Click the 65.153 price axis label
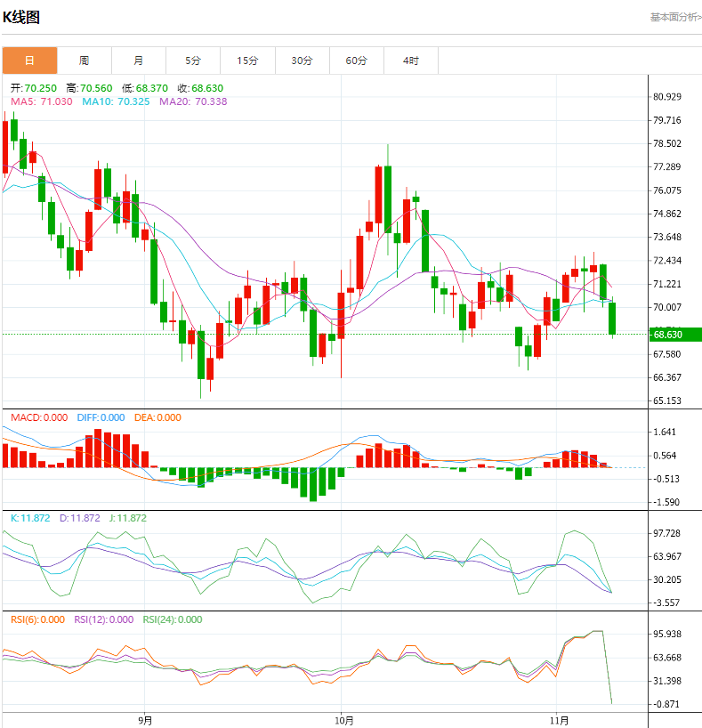702x728 pixels. (667, 400)
